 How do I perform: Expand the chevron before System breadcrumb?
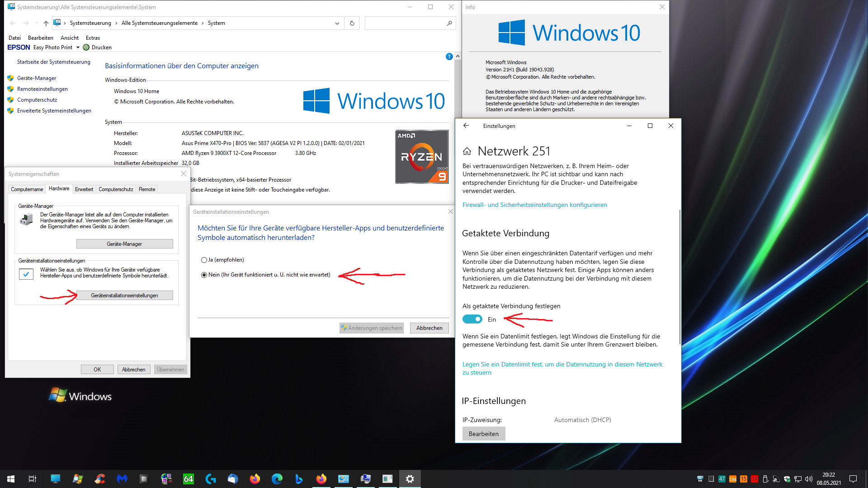click(x=203, y=23)
